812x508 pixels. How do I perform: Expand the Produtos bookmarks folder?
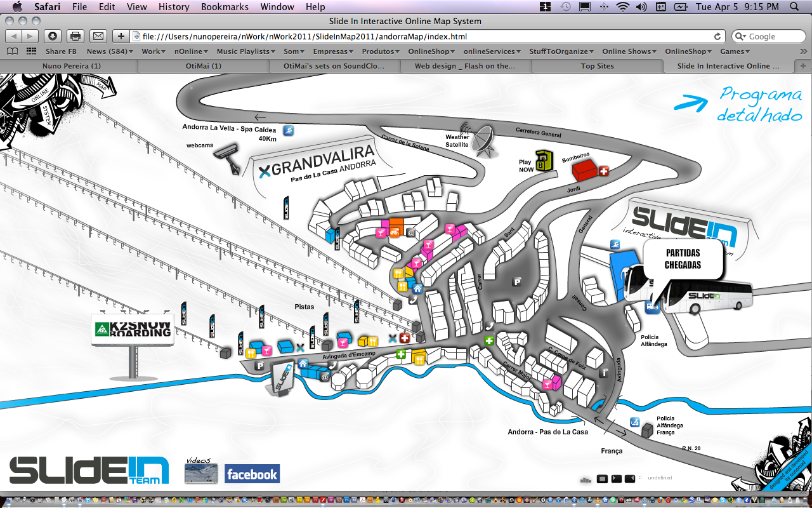click(381, 51)
